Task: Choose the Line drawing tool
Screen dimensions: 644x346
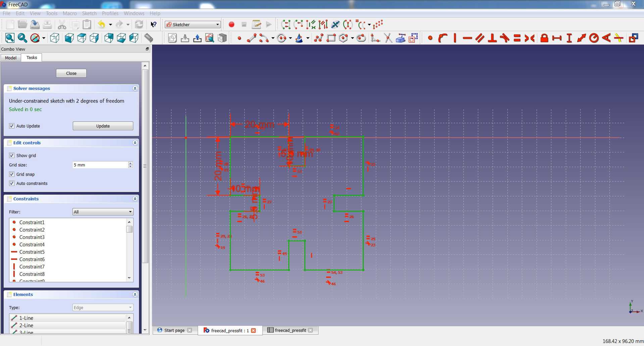Action: pos(252,38)
